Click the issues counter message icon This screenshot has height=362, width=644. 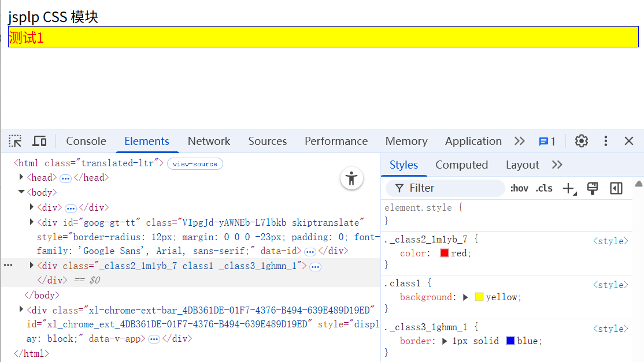click(547, 141)
